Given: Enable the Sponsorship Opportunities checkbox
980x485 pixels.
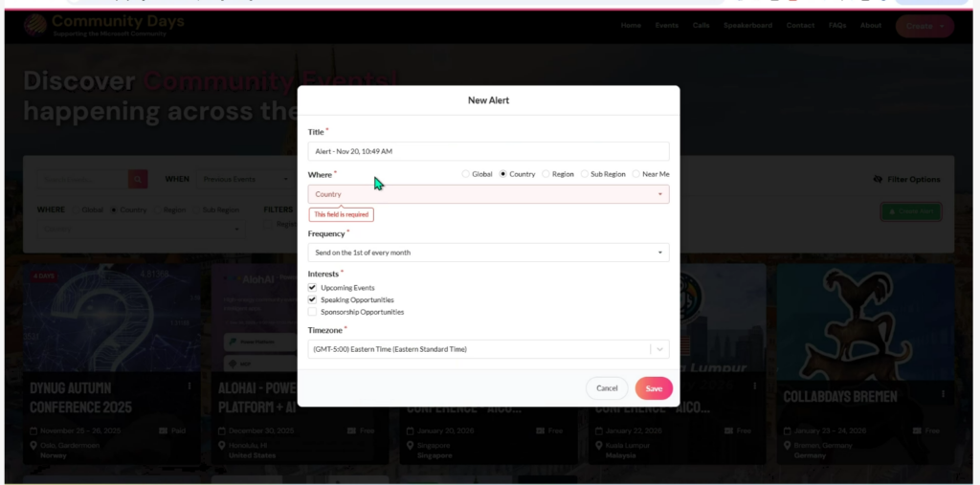Looking at the screenshot, I should [x=312, y=312].
